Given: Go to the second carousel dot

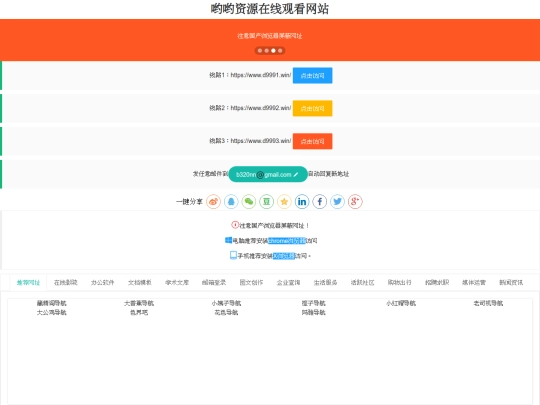Looking at the screenshot, I should tap(267, 51).
